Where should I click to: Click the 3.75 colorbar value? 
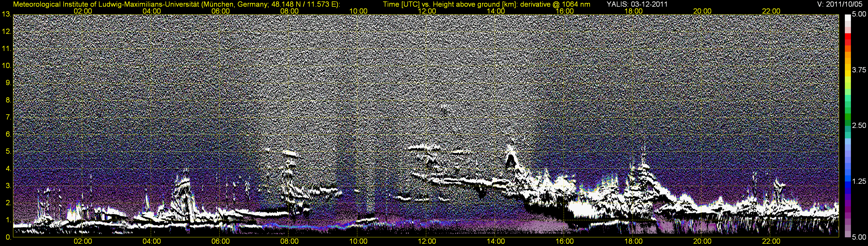pyautogui.click(x=859, y=70)
